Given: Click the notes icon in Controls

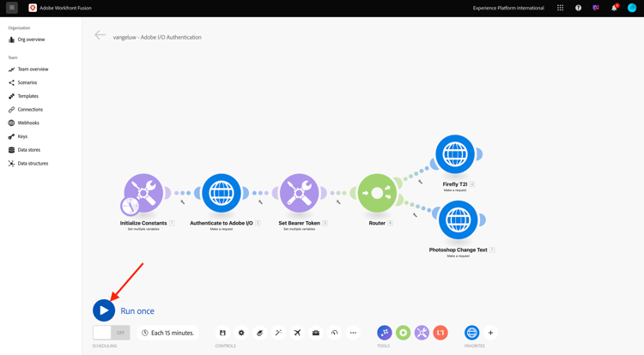Looking at the screenshot, I should click(260, 333).
